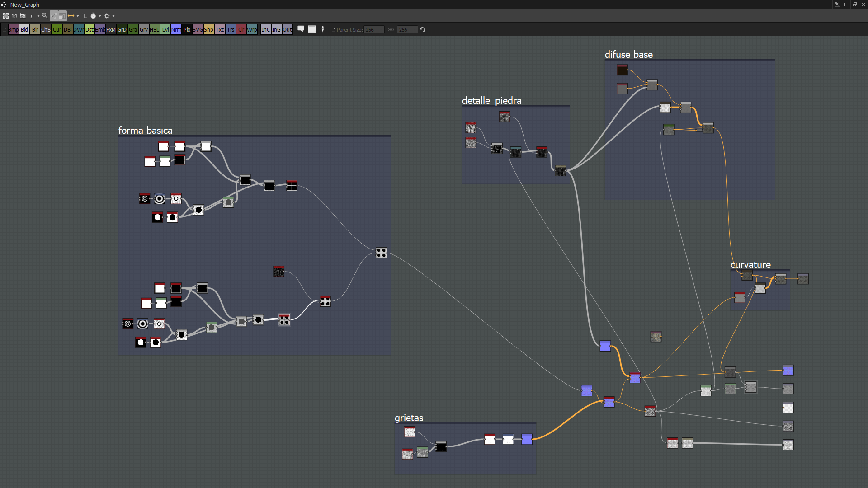Insert a comment with speech bubble icon
Screen dimensions: 868x488
coord(301,29)
